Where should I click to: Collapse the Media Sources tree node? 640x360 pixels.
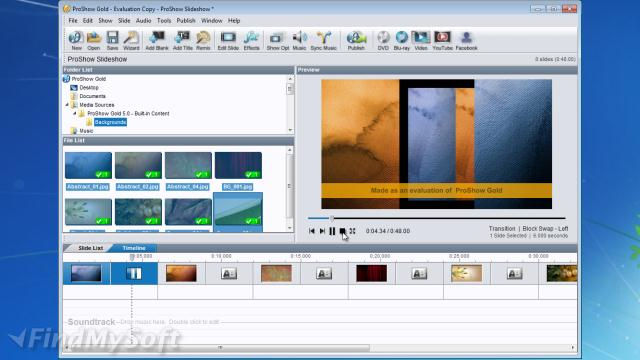[67, 105]
